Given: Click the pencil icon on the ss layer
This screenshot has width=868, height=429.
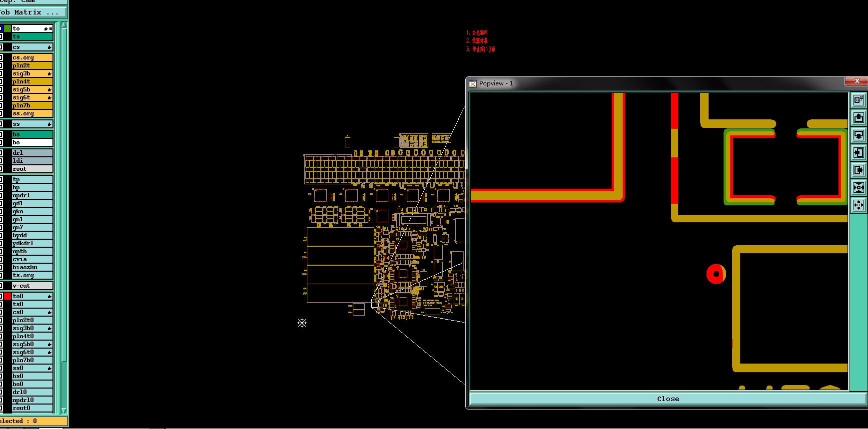Looking at the screenshot, I should 49,124.
